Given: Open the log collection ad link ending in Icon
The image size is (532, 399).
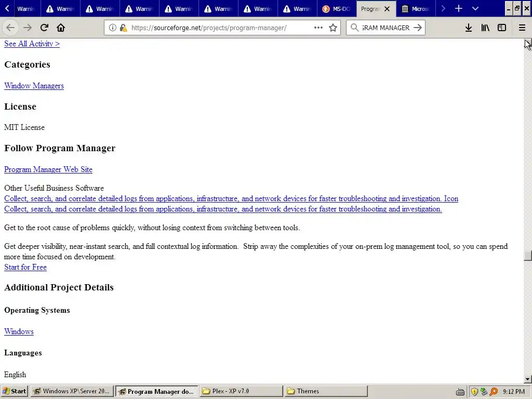Looking at the screenshot, I should point(231,198).
